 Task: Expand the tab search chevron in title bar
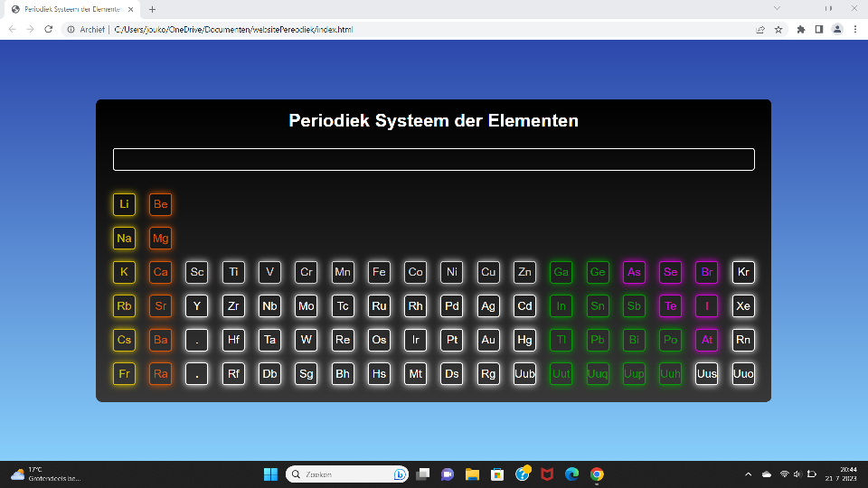tap(777, 8)
